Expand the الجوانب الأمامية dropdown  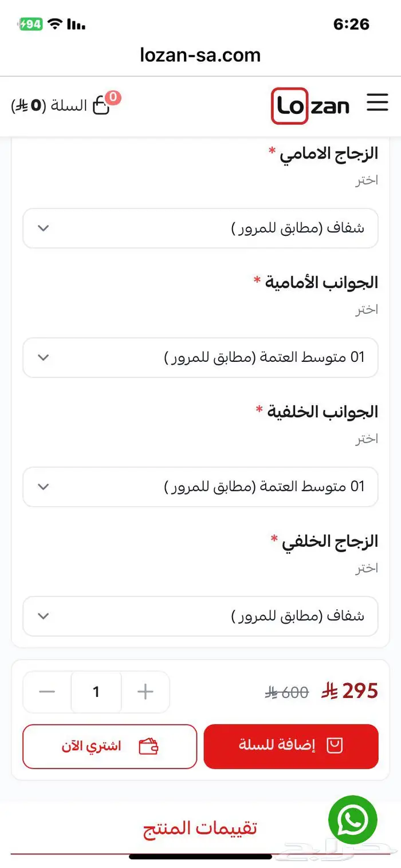[x=200, y=357]
